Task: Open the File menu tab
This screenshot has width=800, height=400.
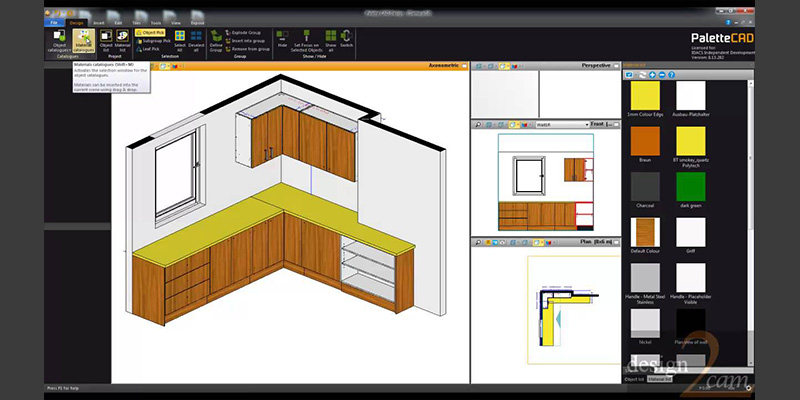Action: tap(54, 22)
